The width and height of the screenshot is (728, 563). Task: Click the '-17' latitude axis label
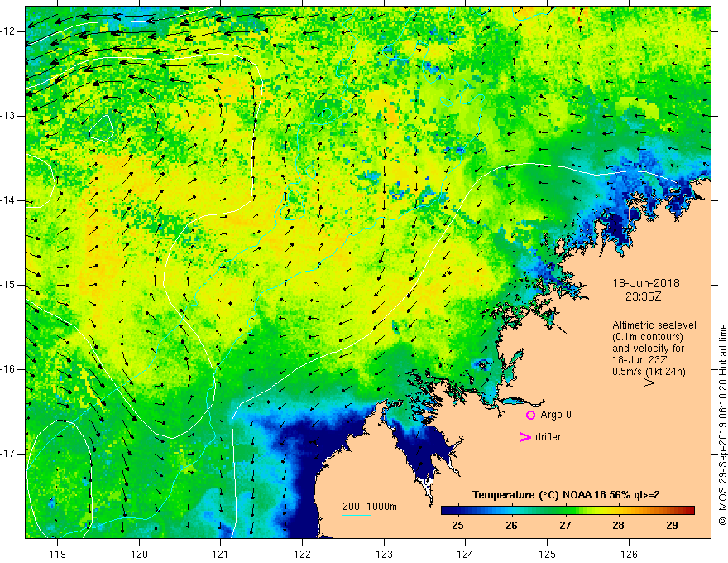point(8,454)
